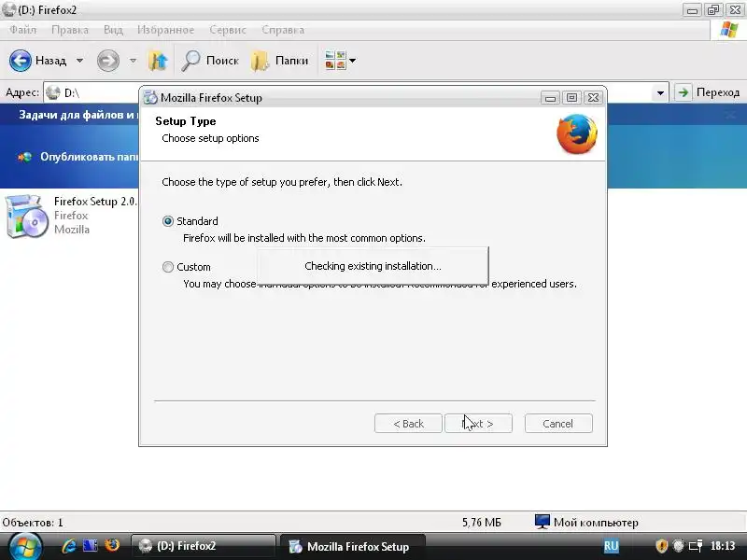Open the Вид menu
747x560 pixels.
[x=113, y=30]
